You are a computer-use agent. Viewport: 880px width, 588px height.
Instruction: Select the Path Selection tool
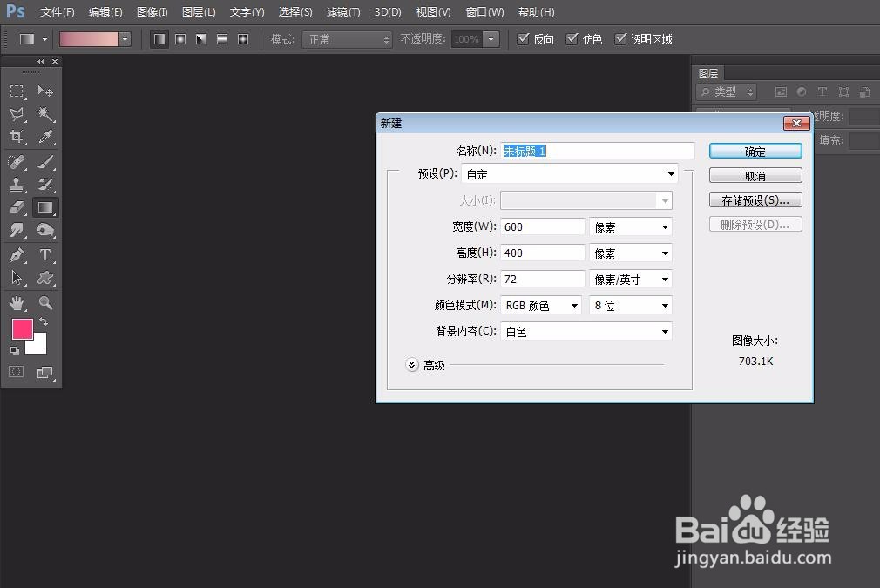[x=17, y=278]
